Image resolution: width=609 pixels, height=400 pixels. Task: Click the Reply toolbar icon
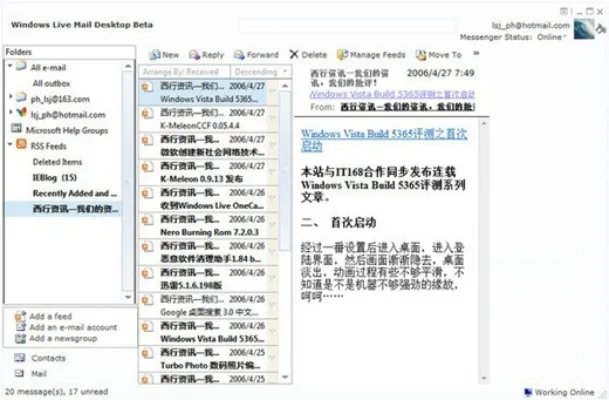coord(194,55)
